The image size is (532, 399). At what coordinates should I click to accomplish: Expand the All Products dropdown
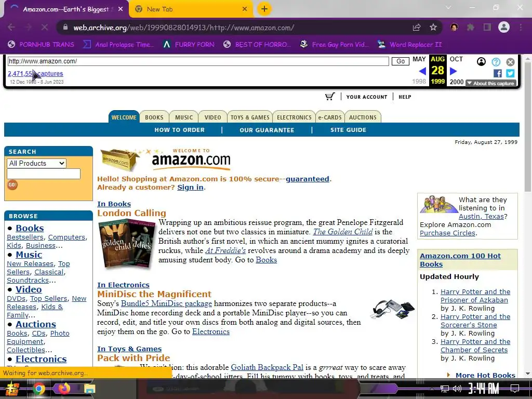point(36,163)
